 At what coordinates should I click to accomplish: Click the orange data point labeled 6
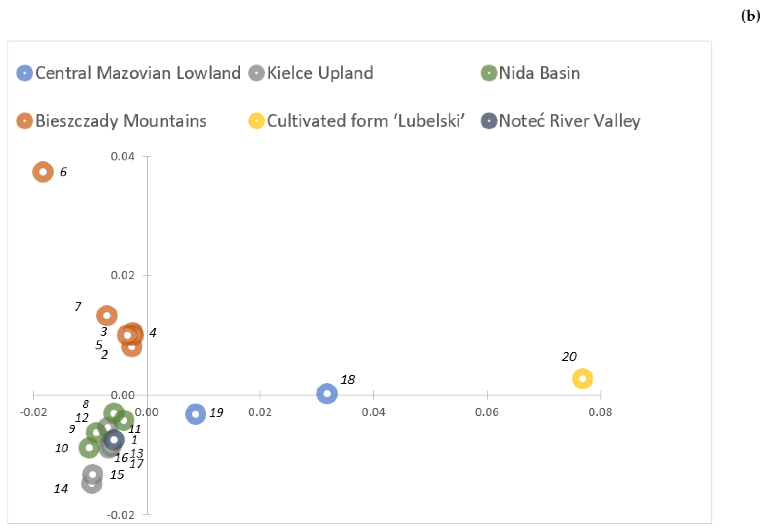(43, 172)
